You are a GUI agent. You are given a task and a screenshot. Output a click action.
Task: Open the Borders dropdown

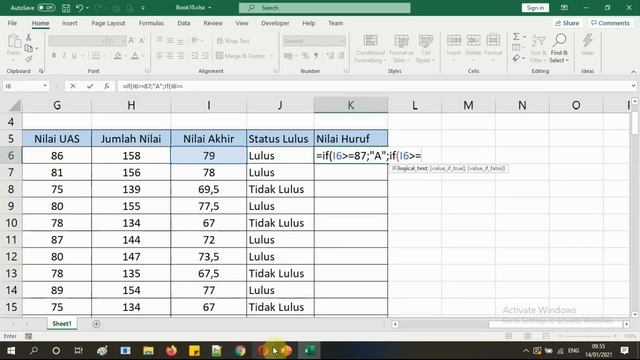point(104,56)
